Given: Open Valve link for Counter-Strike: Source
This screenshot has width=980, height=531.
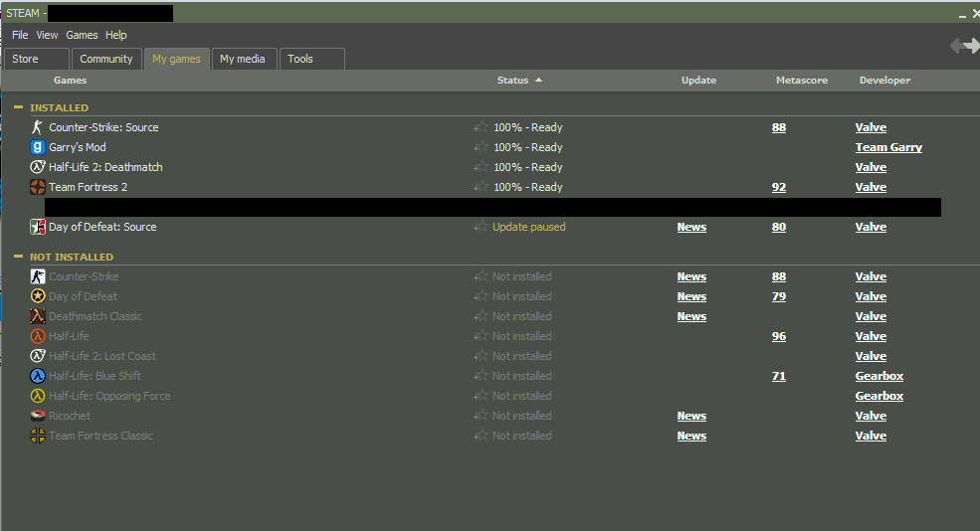Looking at the screenshot, I should [871, 127].
